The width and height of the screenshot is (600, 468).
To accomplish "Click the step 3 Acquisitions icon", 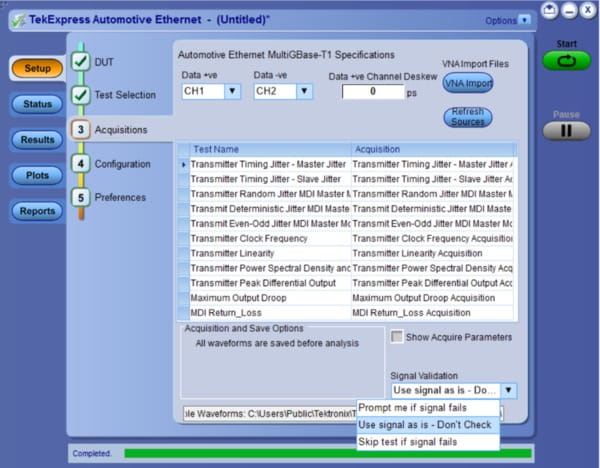I will [x=81, y=129].
